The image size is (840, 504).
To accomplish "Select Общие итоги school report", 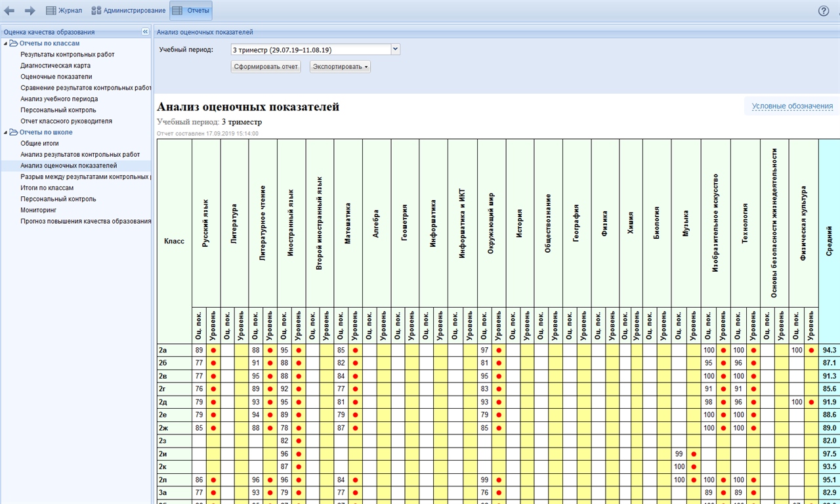I will [39, 143].
